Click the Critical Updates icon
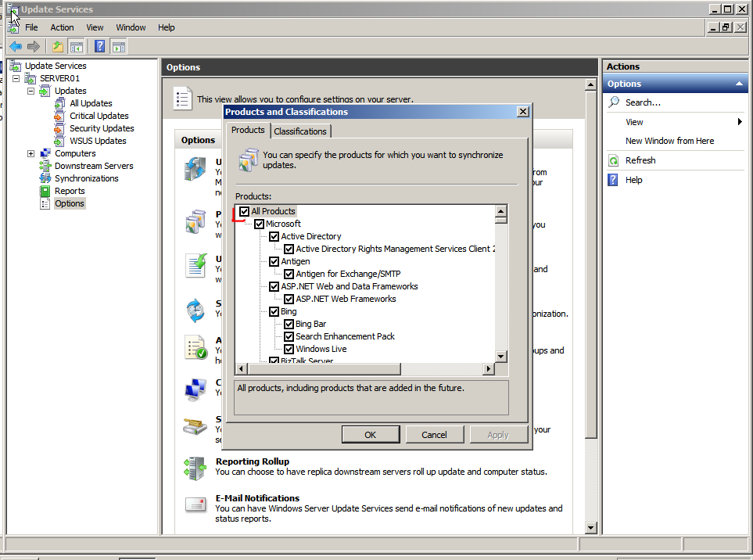The height and width of the screenshot is (560, 753). coord(60,116)
